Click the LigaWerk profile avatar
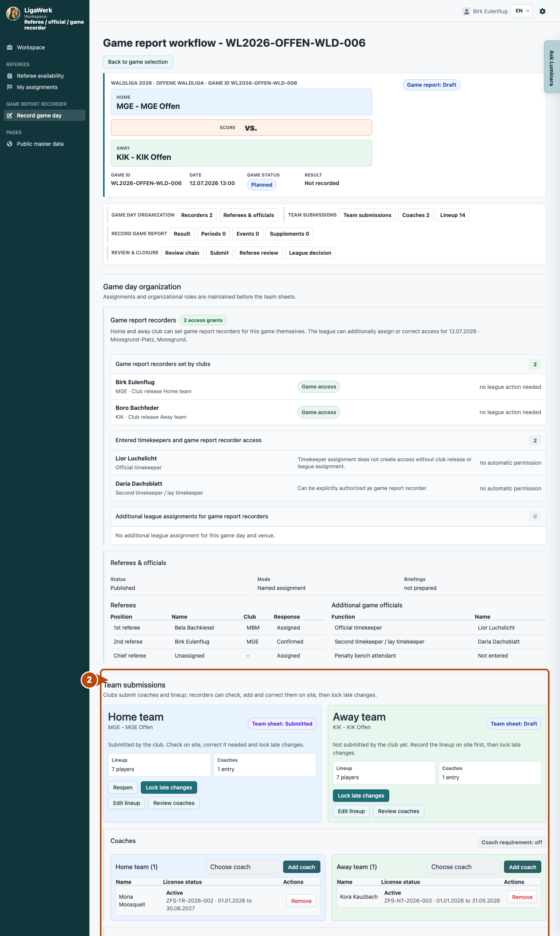560x936 pixels. tap(13, 14)
